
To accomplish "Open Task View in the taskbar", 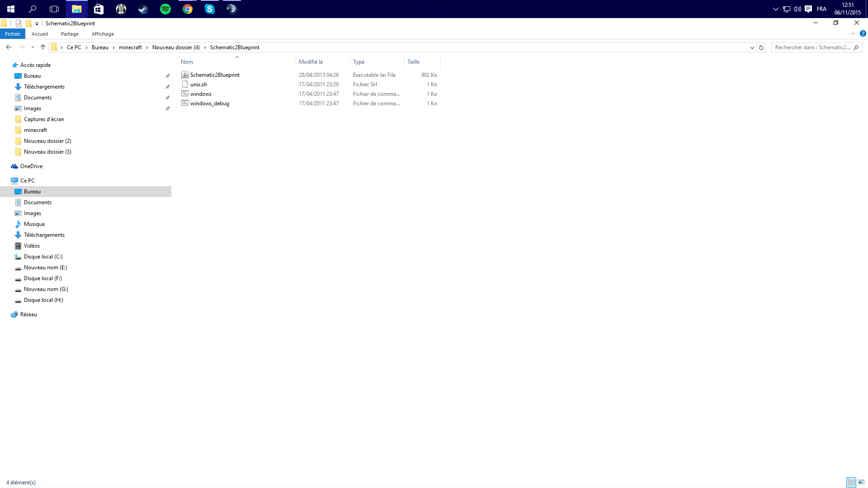I will point(54,9).
